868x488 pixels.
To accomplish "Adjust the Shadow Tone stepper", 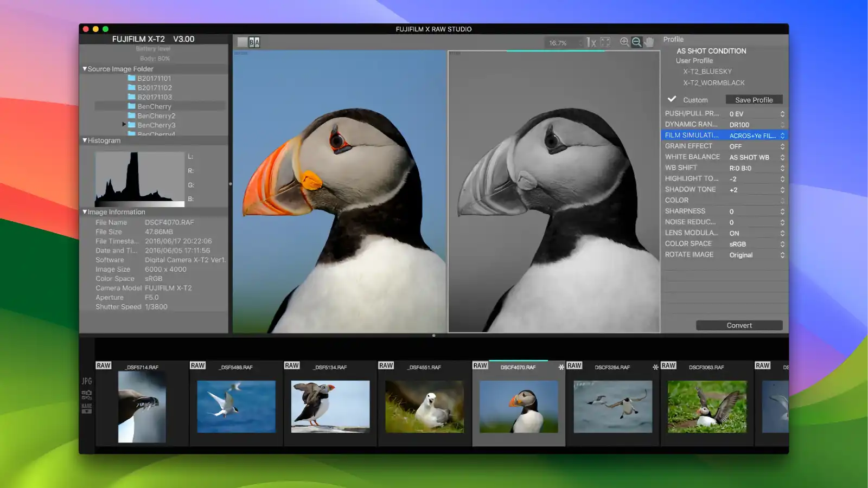I will 782,190.
